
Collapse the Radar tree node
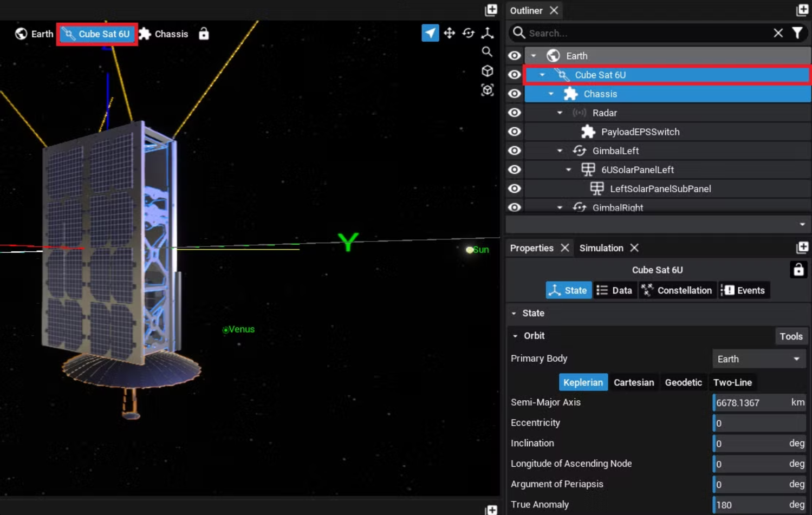point(560,113)
